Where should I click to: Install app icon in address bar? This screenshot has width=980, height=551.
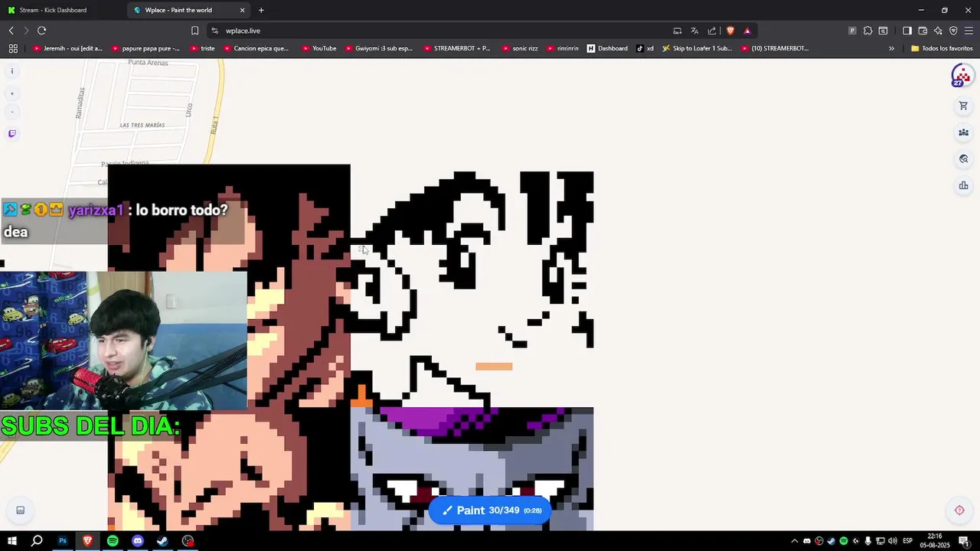point(677,31)
